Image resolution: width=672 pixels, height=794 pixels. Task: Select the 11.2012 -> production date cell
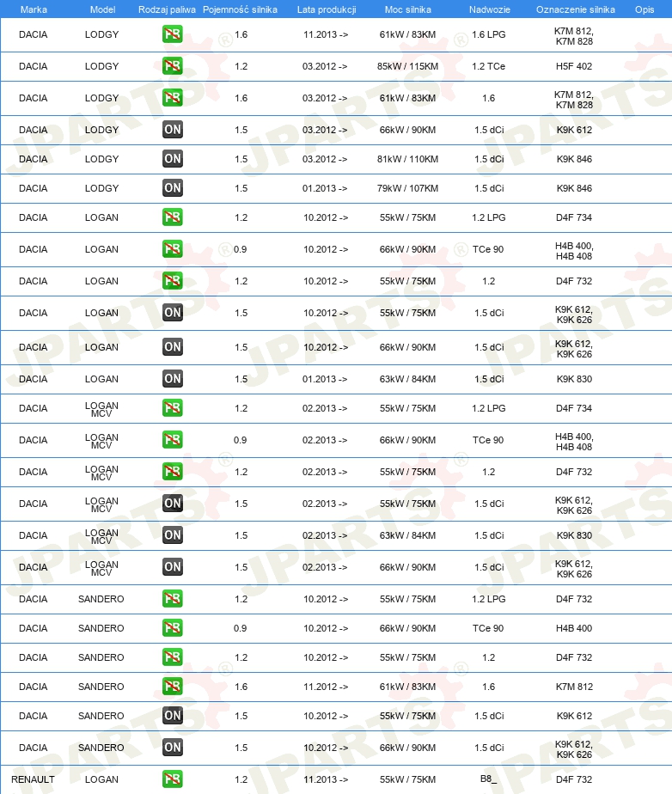(x=326, y=687)
